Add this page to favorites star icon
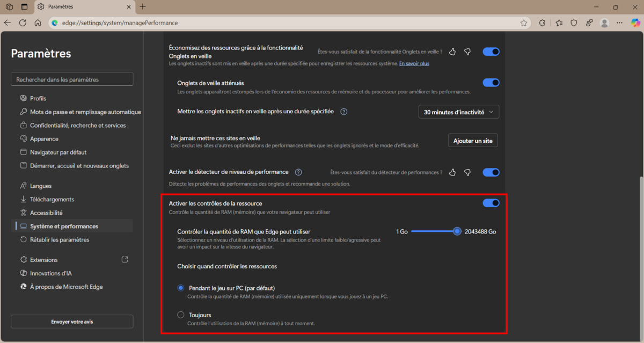 (524, 23)
